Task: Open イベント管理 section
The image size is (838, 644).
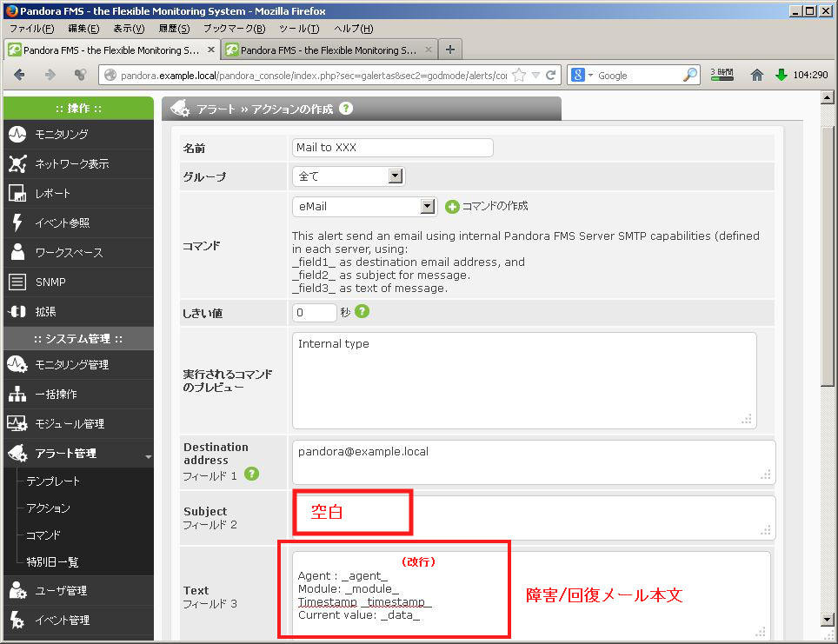Action: [x=78, y=620]
